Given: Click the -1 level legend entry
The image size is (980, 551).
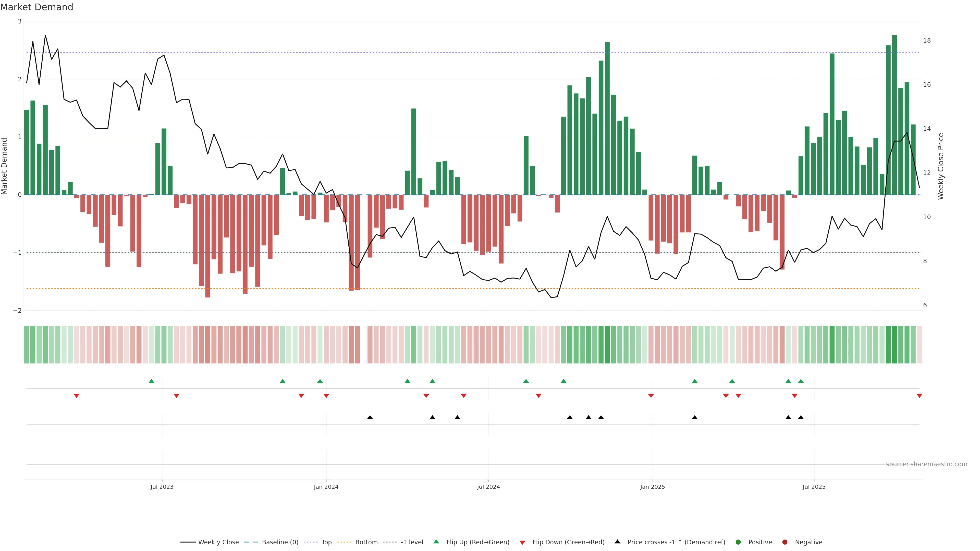Looking at the screenshot, I should [412, 542].
